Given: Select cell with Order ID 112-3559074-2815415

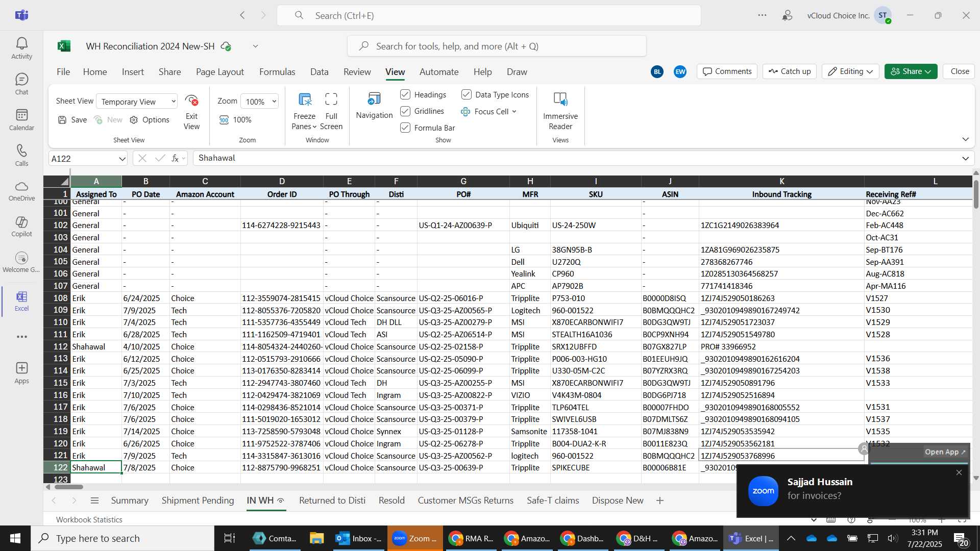Looking at the screenshot, I should pos(282,298).
